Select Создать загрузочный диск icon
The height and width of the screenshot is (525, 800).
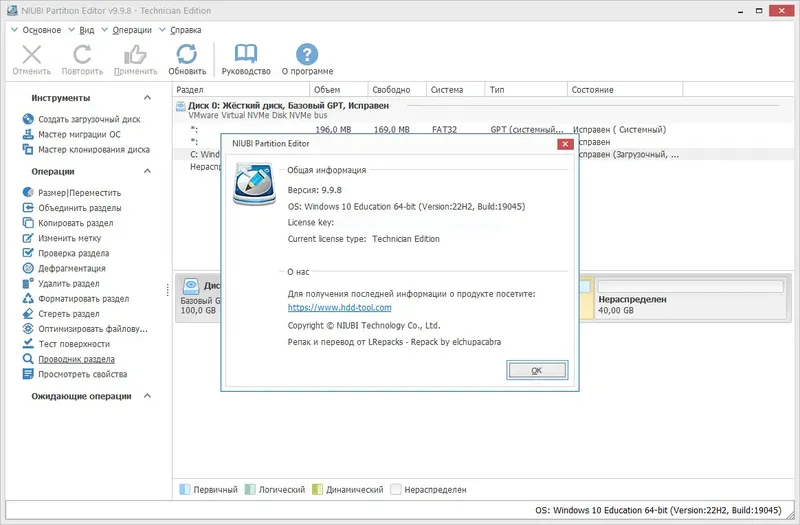28,119
